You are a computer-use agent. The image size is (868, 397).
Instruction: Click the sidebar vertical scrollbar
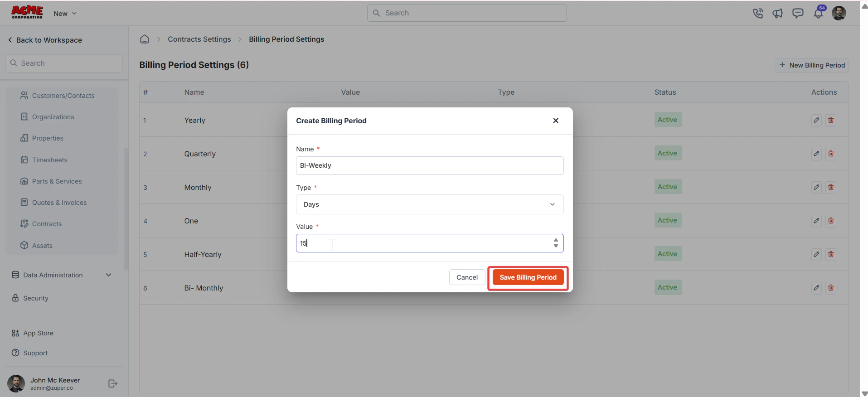pos(126,208)
